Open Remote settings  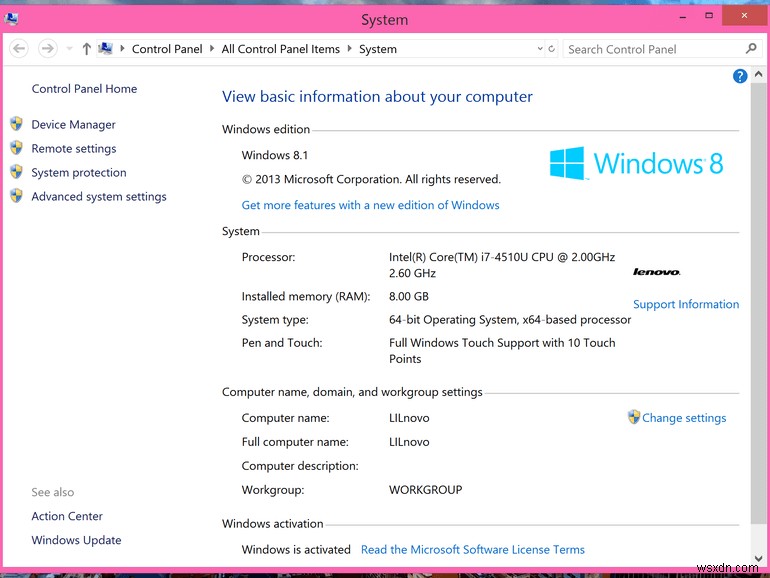click(74, 149)
